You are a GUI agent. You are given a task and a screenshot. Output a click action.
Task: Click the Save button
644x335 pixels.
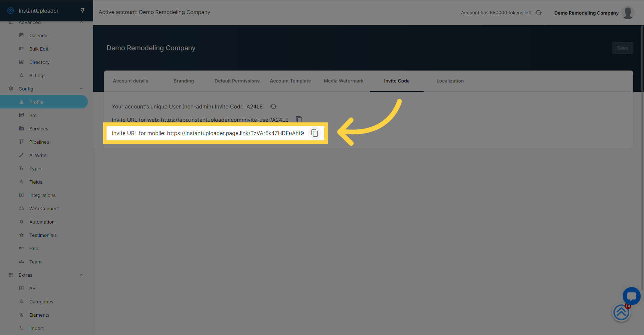point(622,48)
